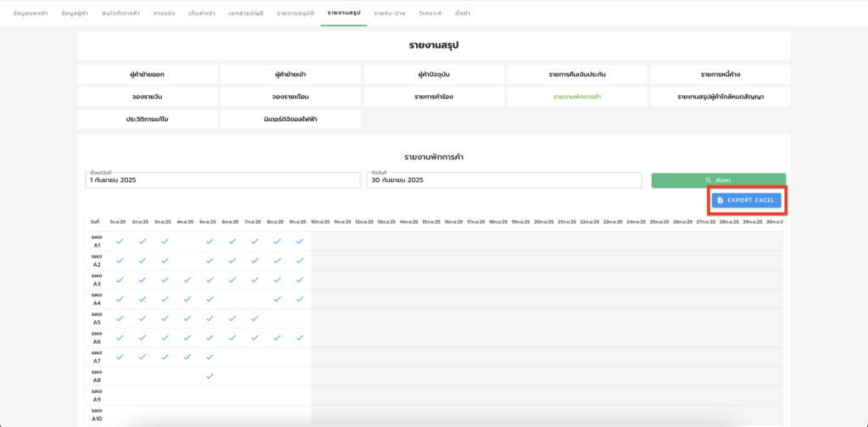Click the row label แผง A9
Image resolution: width=868 pixels, height=427 pixels.
[x=97, y=396]
